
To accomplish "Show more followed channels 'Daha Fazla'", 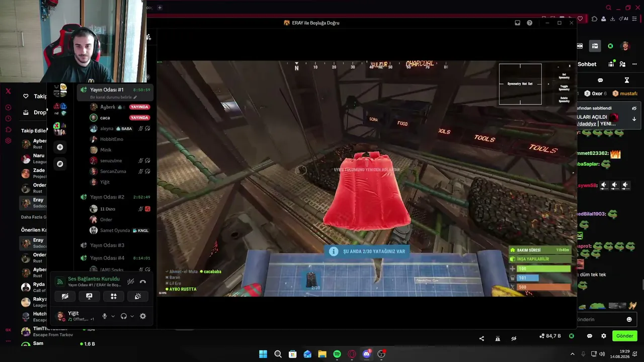I will (x=33, y=217).
